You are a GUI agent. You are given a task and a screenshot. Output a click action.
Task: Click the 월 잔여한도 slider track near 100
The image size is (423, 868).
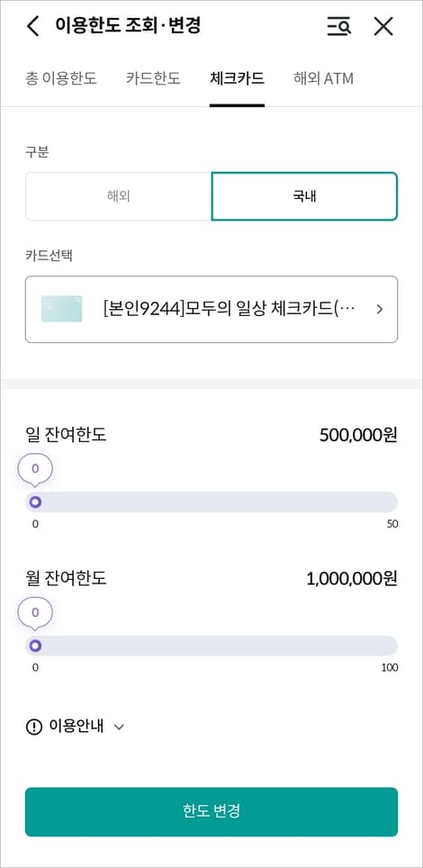click(x=388, y=646)
